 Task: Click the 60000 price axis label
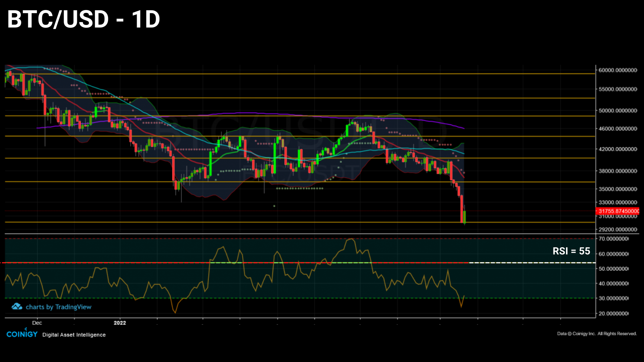615,70
